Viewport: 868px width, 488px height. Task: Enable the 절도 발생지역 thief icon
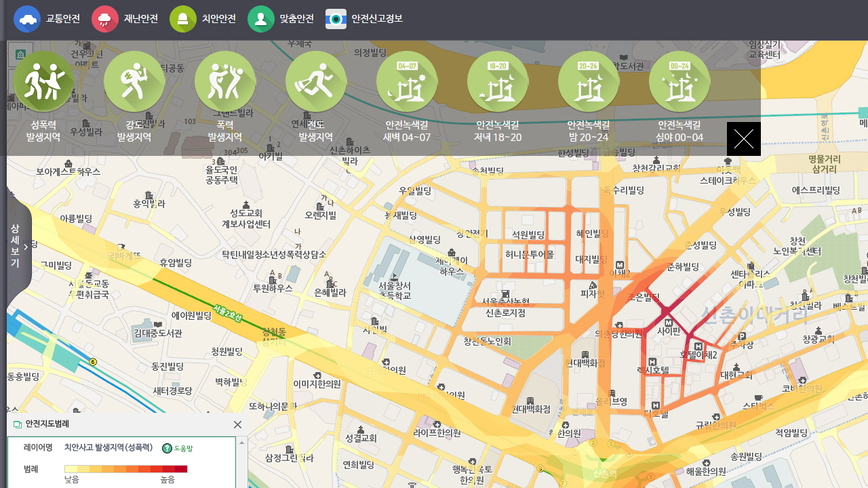pyautogui.click(x=316, y=82)
